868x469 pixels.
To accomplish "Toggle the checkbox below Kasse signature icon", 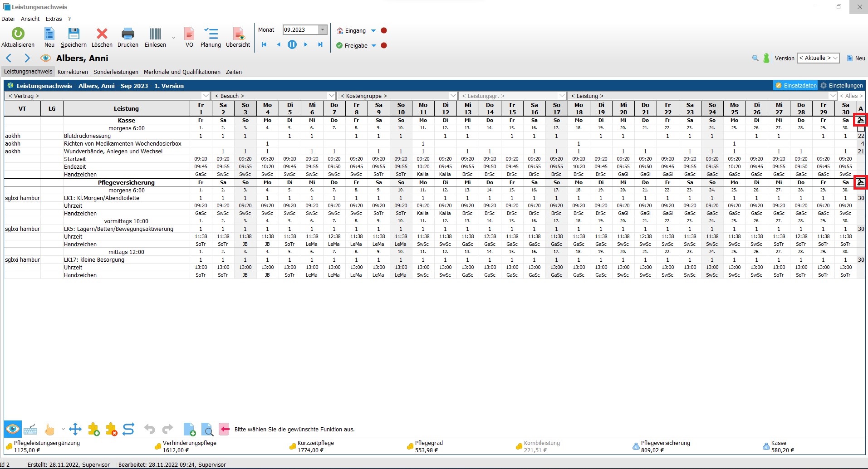I will pyautogui.click(x=861, y=128).
